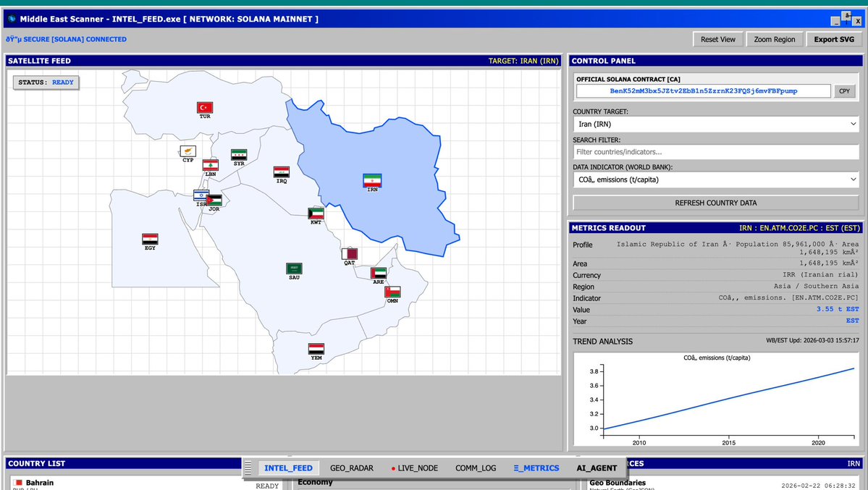
Task: Click the Israel flag marker
Action: 201,195
